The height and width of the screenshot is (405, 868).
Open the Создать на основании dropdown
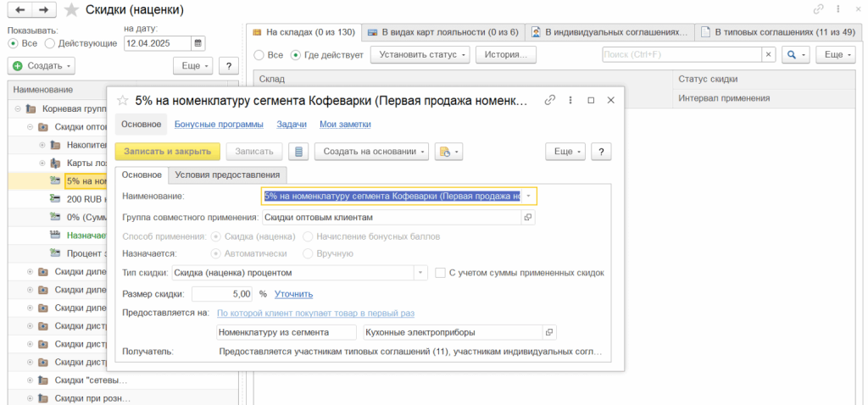click(x=371, y=152)
